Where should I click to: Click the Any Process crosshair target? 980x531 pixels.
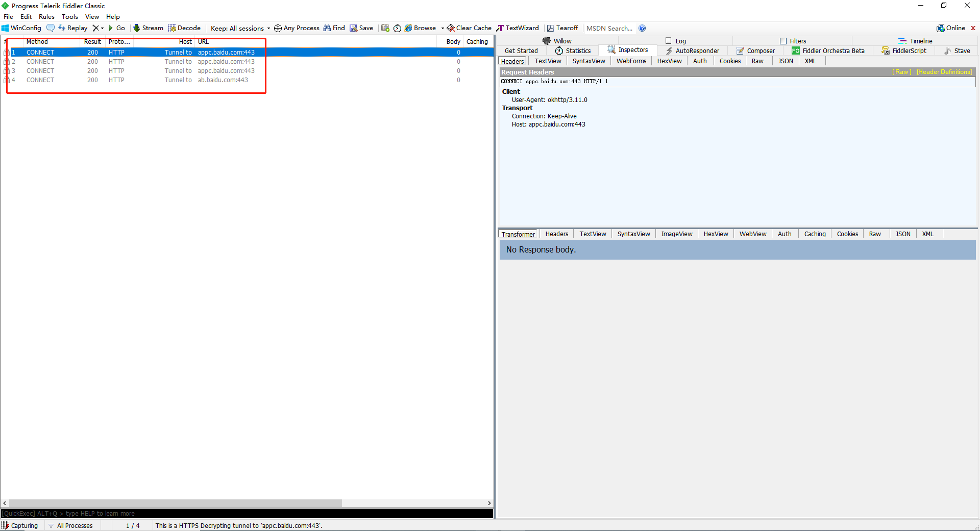click(297, 28)
